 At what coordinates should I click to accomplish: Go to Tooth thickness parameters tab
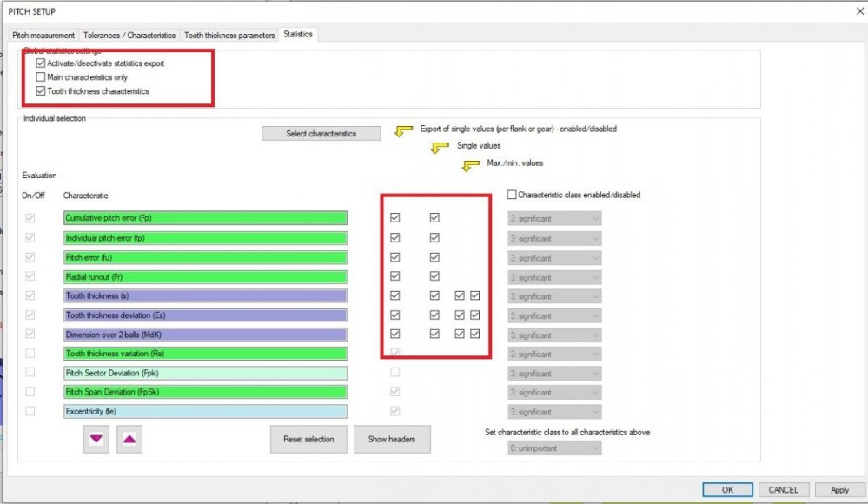click(x=229, y=36)
